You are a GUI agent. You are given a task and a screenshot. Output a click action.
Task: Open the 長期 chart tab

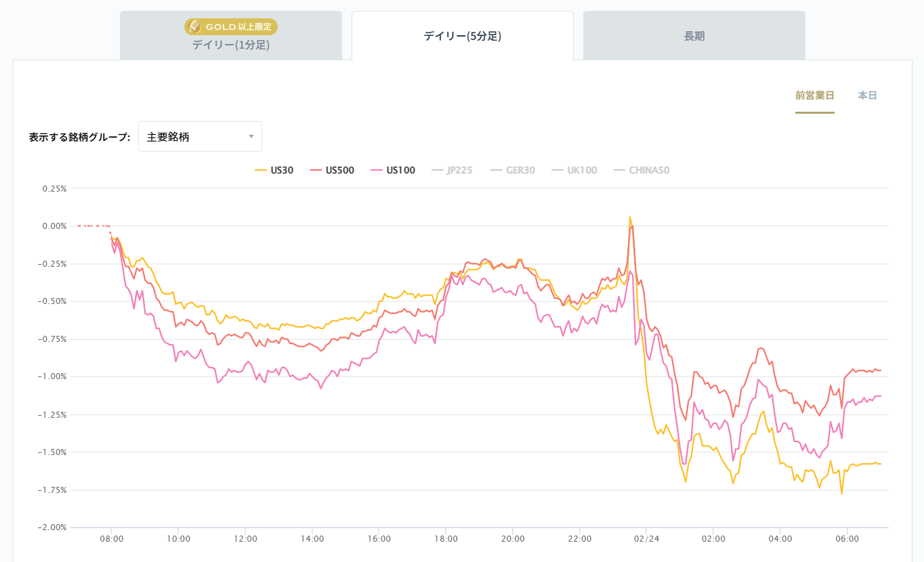coord(693,35)
